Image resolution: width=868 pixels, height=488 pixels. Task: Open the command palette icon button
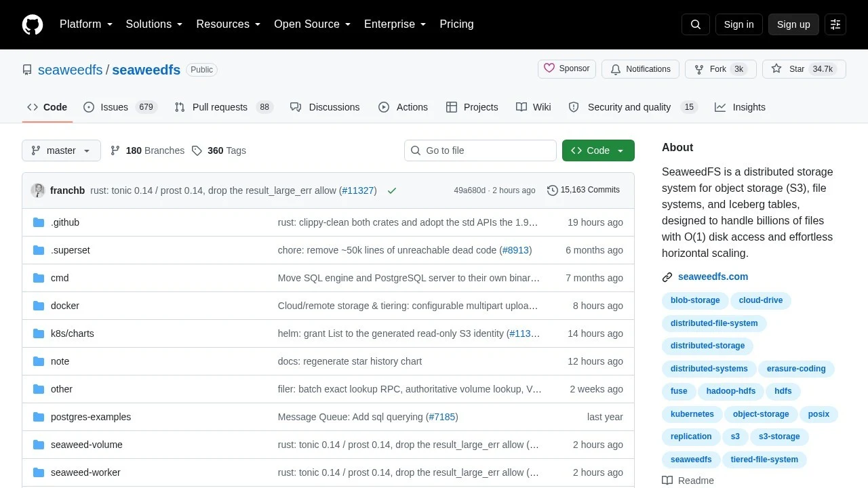[x=835, y=24]
